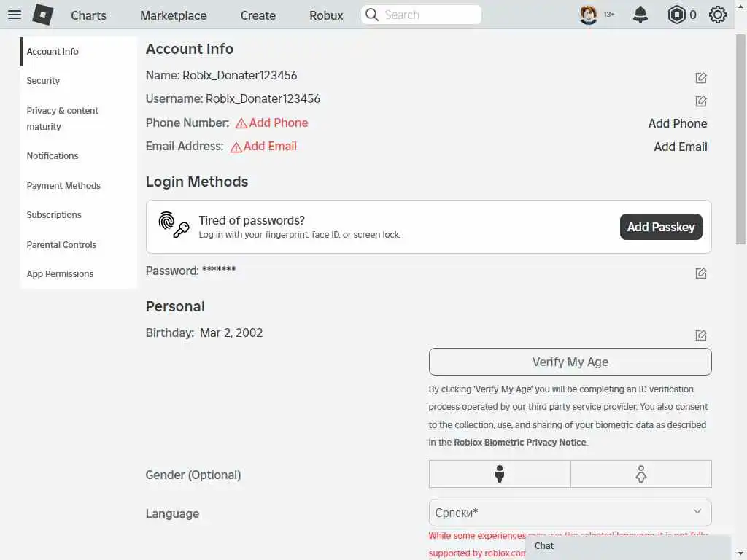Select Account Info settings tab
The height and width of the screenshot is (560, 747).
pos(79,52)
